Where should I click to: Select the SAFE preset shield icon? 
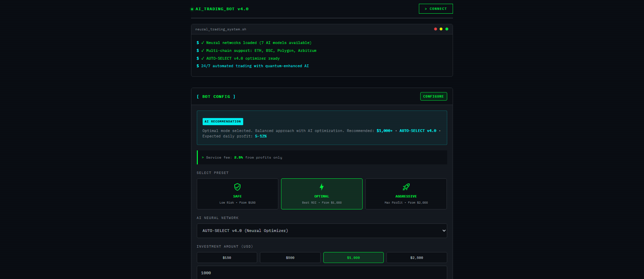click(237, 187)
